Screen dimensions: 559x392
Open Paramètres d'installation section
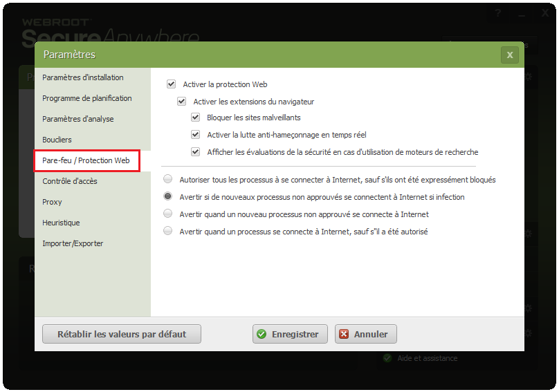coord(83,77)
